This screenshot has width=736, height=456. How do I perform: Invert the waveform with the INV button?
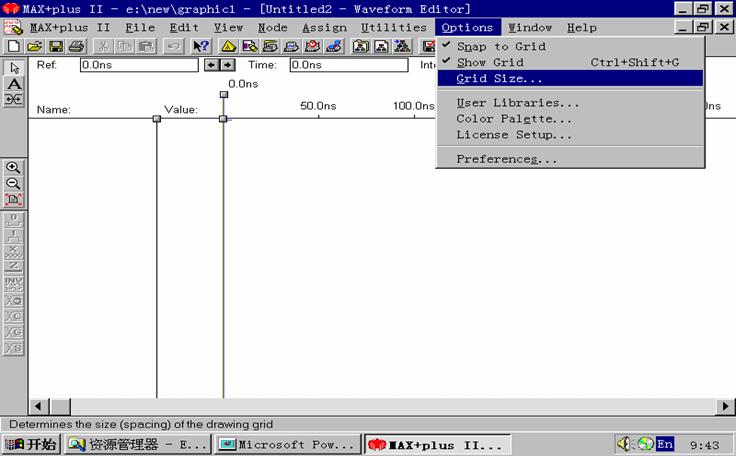(14, 284)
